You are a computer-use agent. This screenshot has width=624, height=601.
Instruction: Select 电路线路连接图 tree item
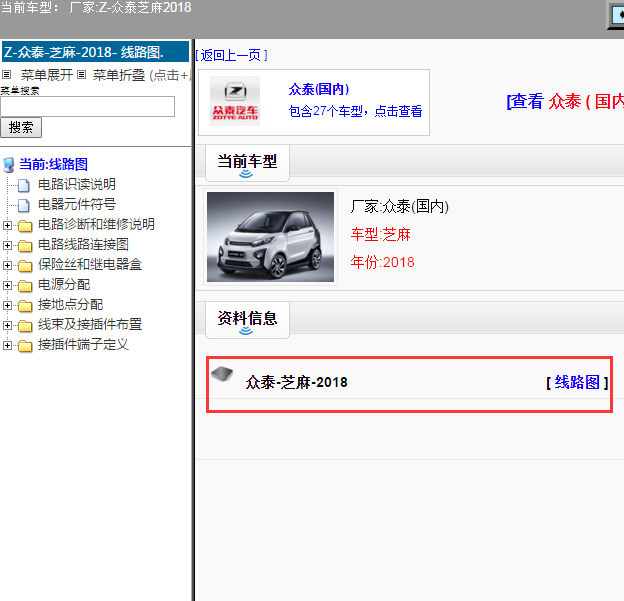coord(83,244)
